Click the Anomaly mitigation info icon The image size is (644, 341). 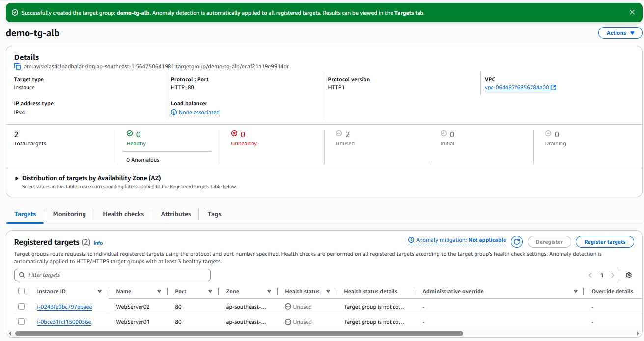point(411,240)
